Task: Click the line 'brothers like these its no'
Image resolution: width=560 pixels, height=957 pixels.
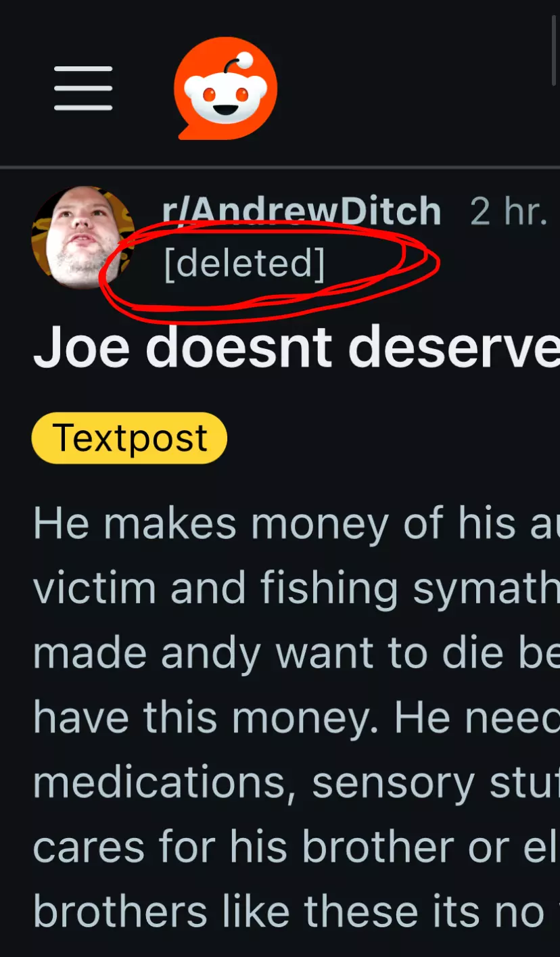Action: click(296, 911)
